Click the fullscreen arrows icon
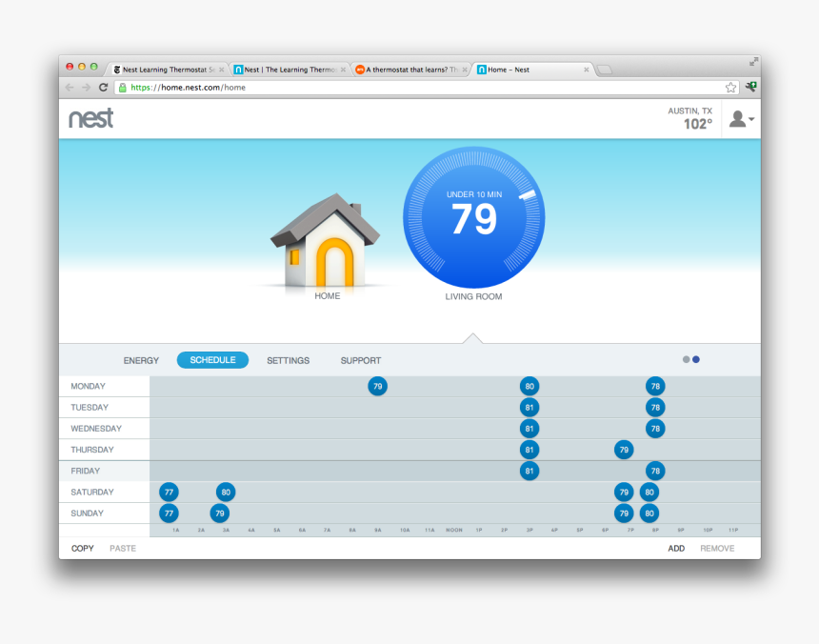The image size is (819, 644). tap(753, 62)
